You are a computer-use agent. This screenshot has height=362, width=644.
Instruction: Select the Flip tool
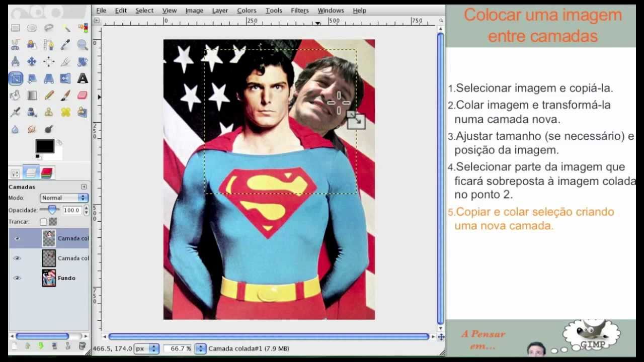pyautogui.click(x=65, y=78)
